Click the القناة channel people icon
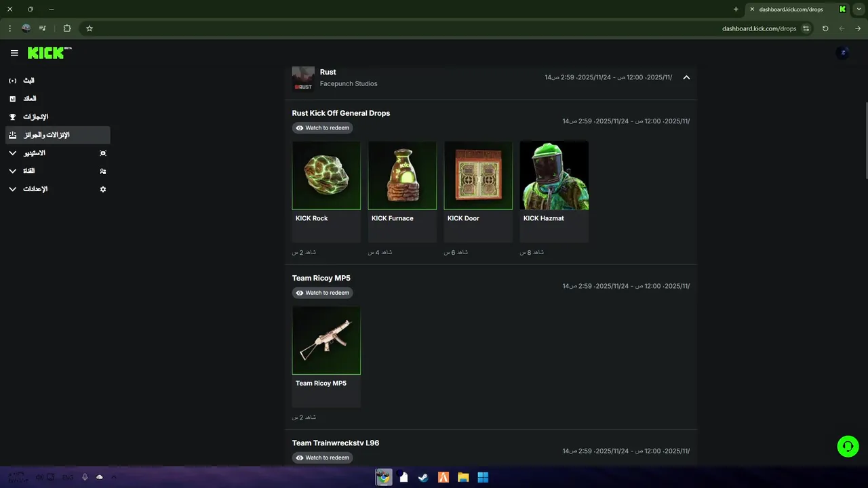This screenshot has height=488, width=868. click(x=103, y=171)
